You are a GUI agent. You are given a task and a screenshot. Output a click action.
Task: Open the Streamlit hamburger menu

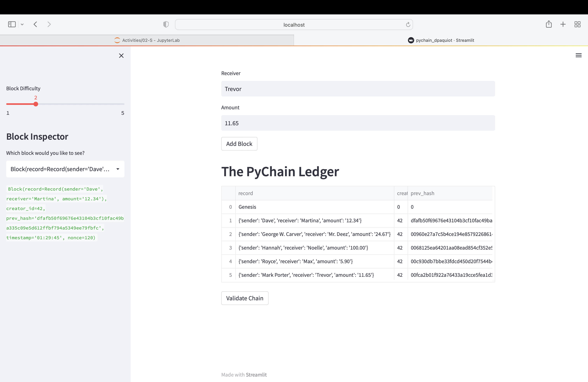tap(579, 55)
